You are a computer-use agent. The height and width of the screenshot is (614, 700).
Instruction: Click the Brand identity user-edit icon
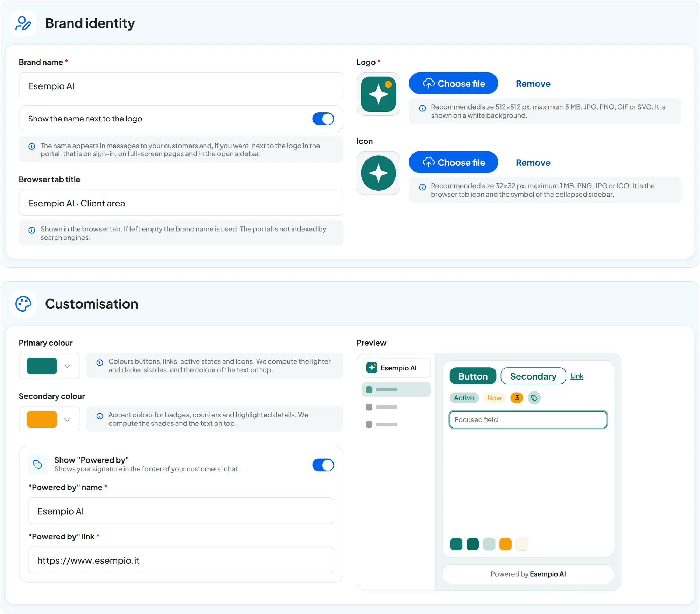[x=23, y=23]
